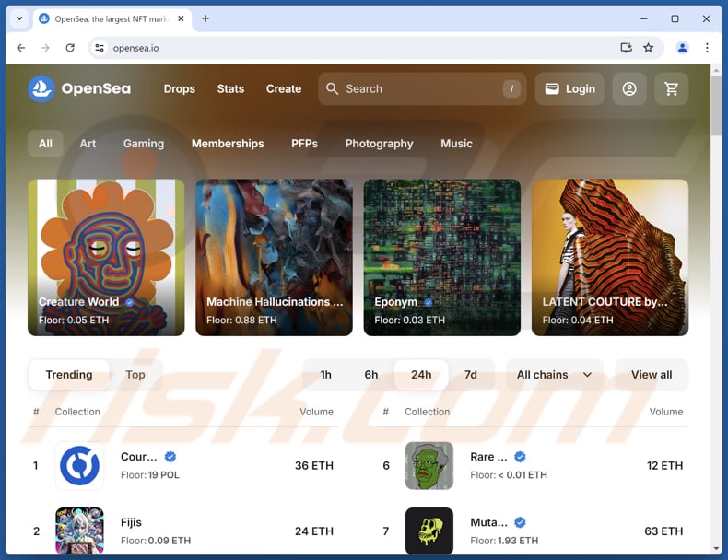Click the 36 ETH volume value
Screen dimensions: 728x560
click(x=314, y=465)
